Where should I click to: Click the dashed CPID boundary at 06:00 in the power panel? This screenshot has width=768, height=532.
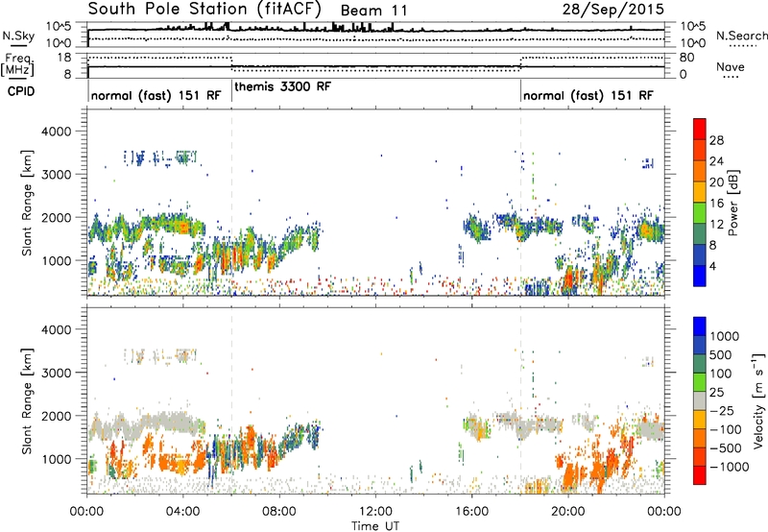pos(231,203)
